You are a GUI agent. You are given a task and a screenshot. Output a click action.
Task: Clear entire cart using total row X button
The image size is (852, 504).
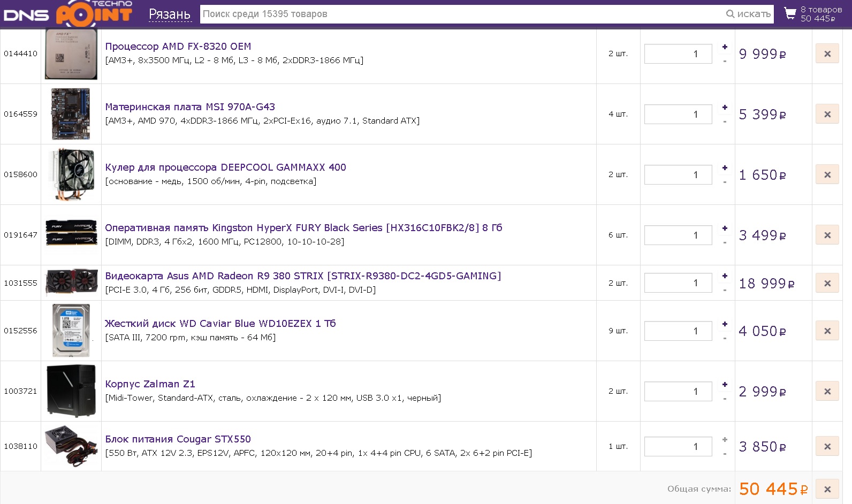point(827,489)
